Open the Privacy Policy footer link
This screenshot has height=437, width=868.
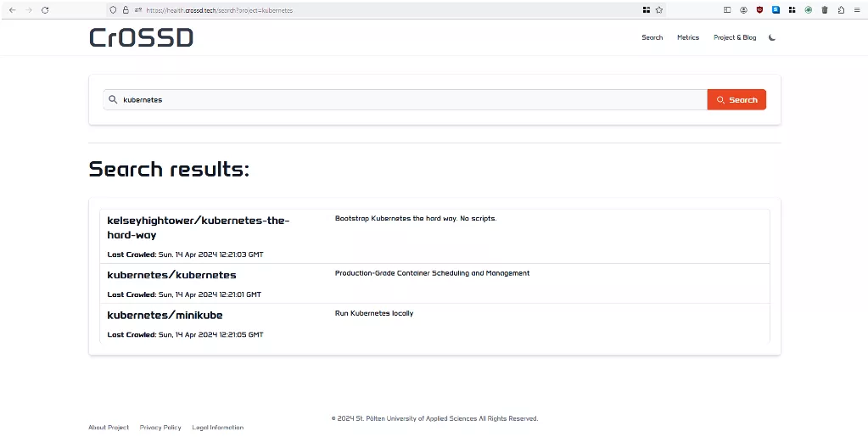point(160,428)
